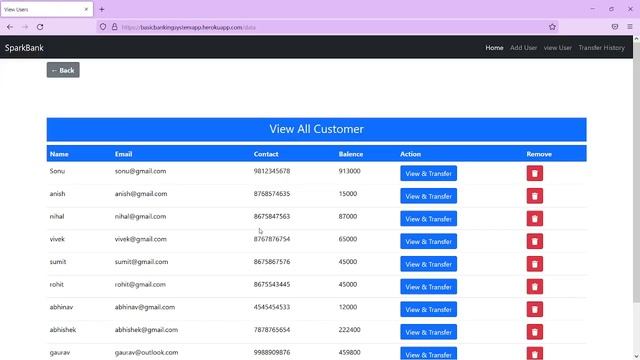Click the browser forward arrow
Viewport: 640px width, 360px height.
[25, 27]
